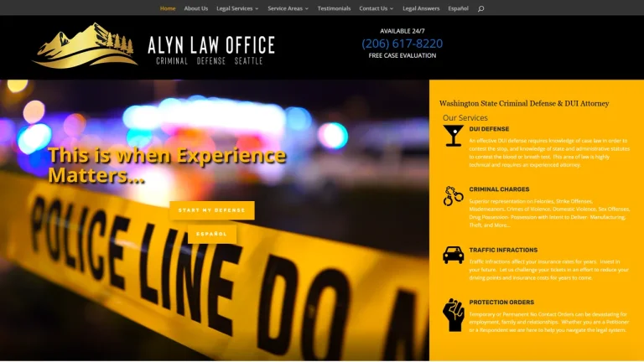644x362 pixels.
Task: Click the 'Criminal Defense Seattle' tagline
Action: coord(209,61)
